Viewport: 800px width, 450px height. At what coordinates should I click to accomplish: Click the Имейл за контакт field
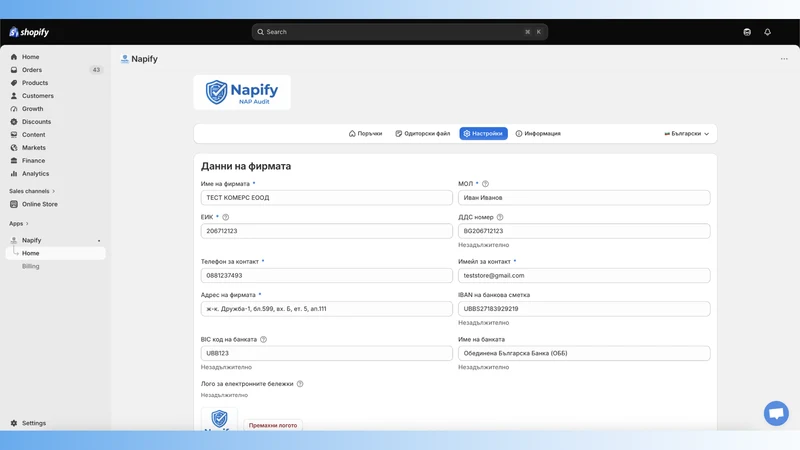[584, 276]
